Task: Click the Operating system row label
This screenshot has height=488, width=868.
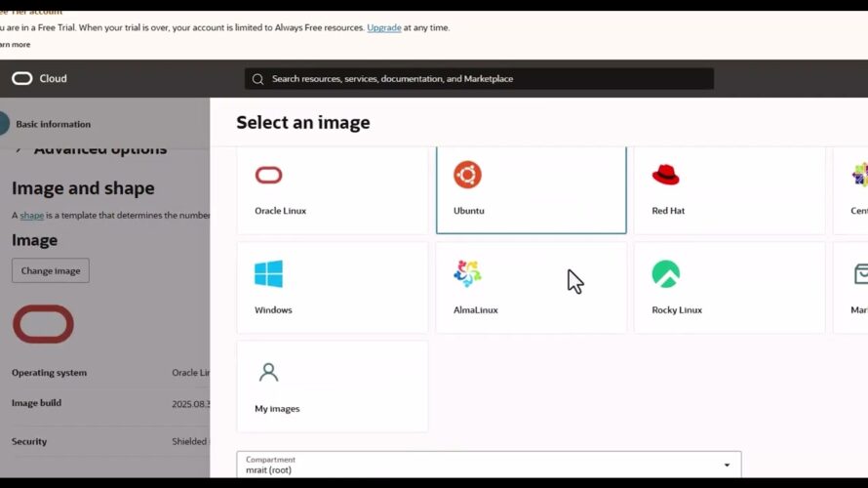Action: pyautogui.click(x=50, y=373)
